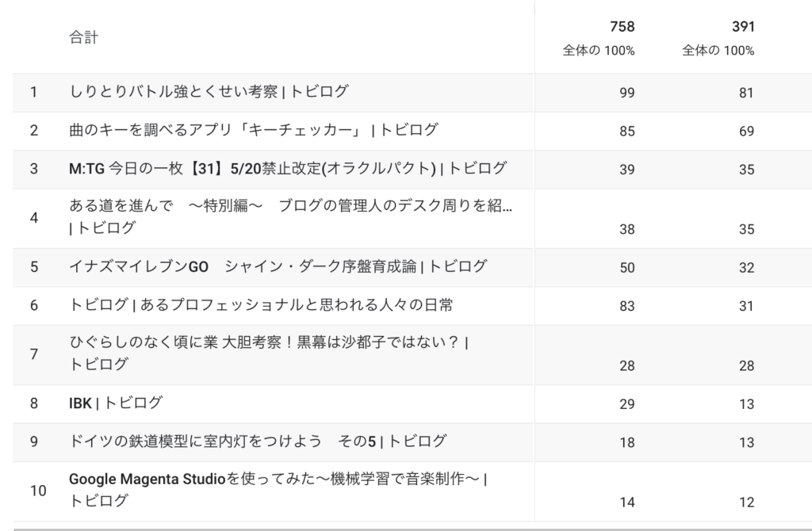
Task: Select value 99 in the first row
Action: point(626,94)
